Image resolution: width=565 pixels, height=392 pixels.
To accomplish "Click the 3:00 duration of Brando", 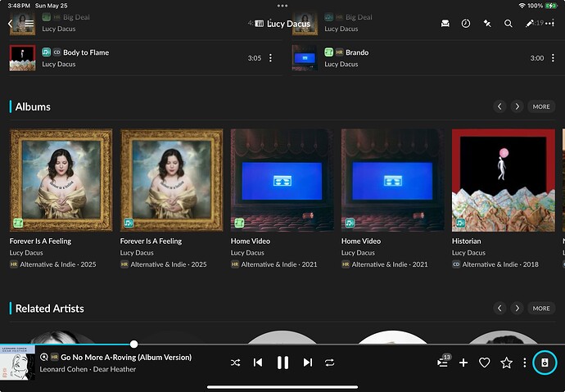I will pyautogui.click(x=537, y=58).
